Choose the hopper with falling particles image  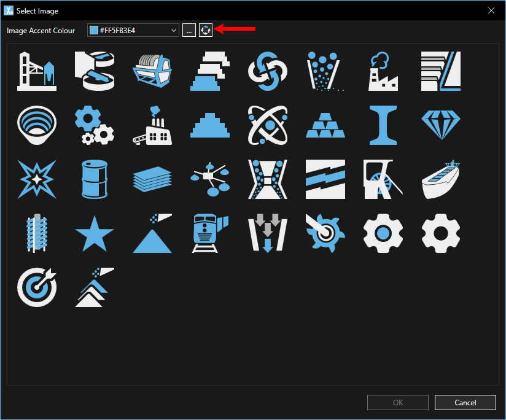click(x=325, y=71)
